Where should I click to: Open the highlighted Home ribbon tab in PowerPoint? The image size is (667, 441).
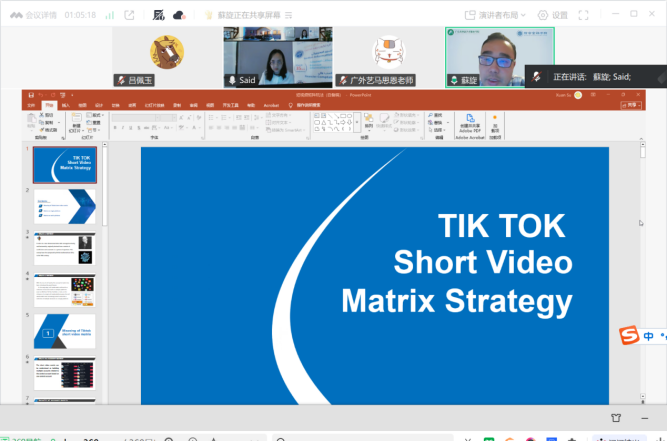click(49, 104)
